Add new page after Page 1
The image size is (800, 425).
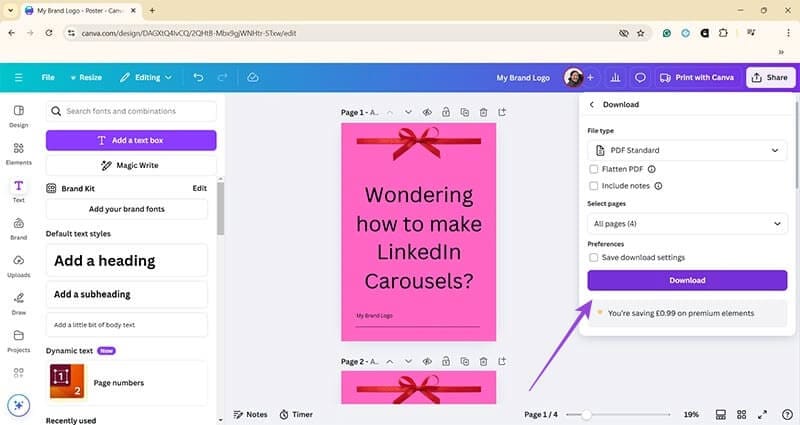coord(502,112)
